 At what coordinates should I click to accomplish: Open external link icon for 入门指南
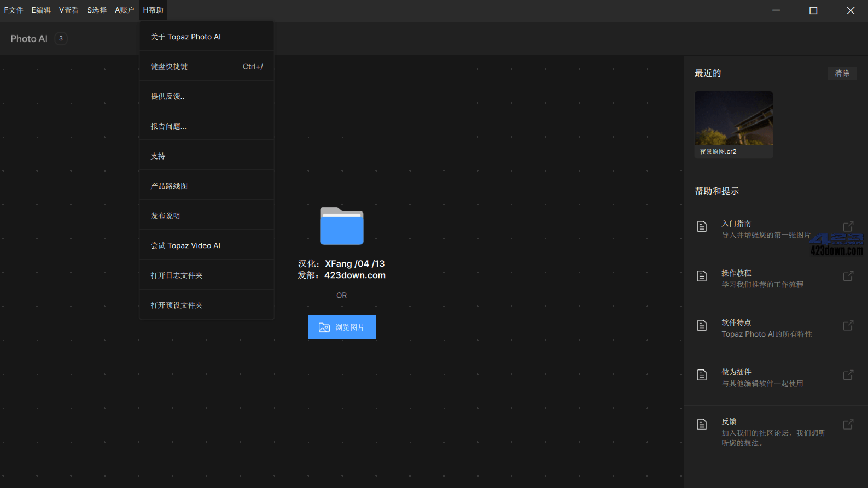[x=848, y=226]
